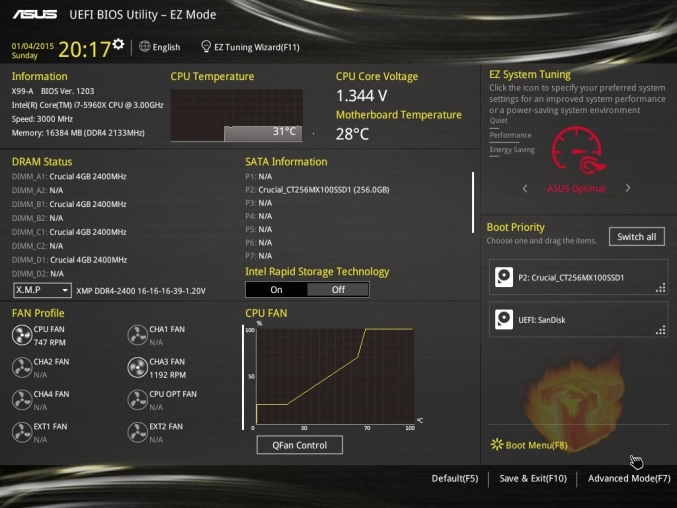
Task: Click DIMM_A1 Crucial 4GB 2400MHz row
Action: point(69,177)
